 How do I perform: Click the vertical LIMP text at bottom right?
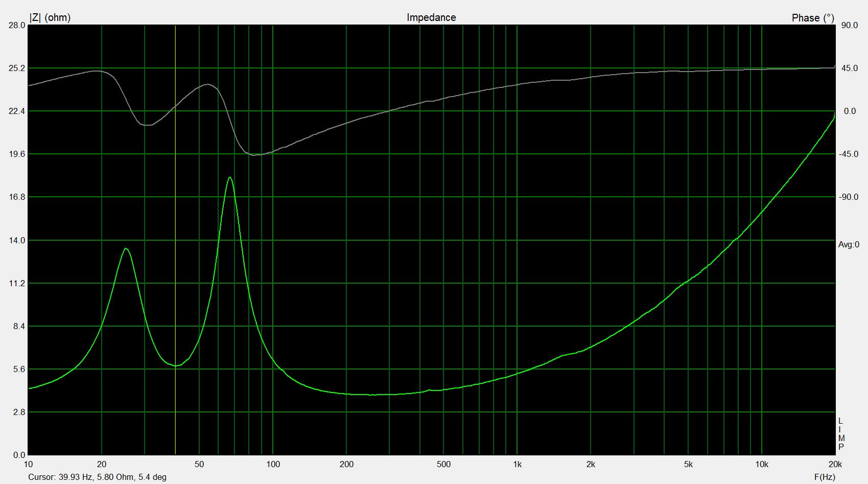841,434
